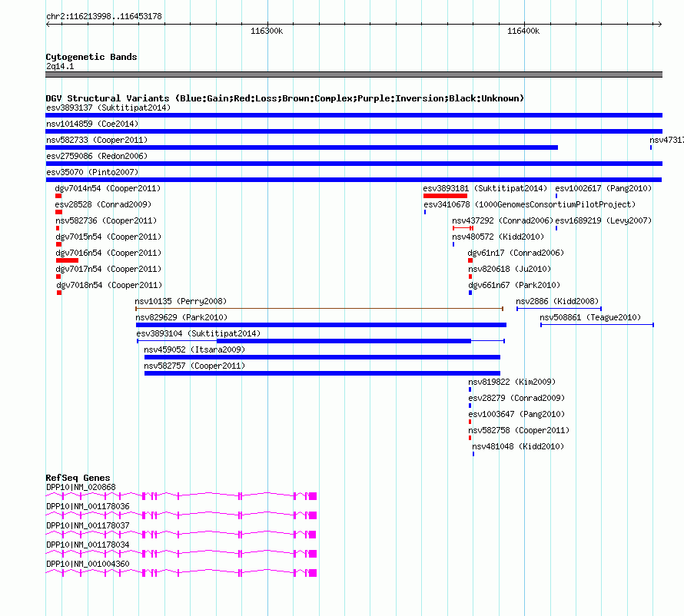
Task: Click the blue bar under esv3893104 (Suktitipat2014)
Action: [x=344, y=341]
